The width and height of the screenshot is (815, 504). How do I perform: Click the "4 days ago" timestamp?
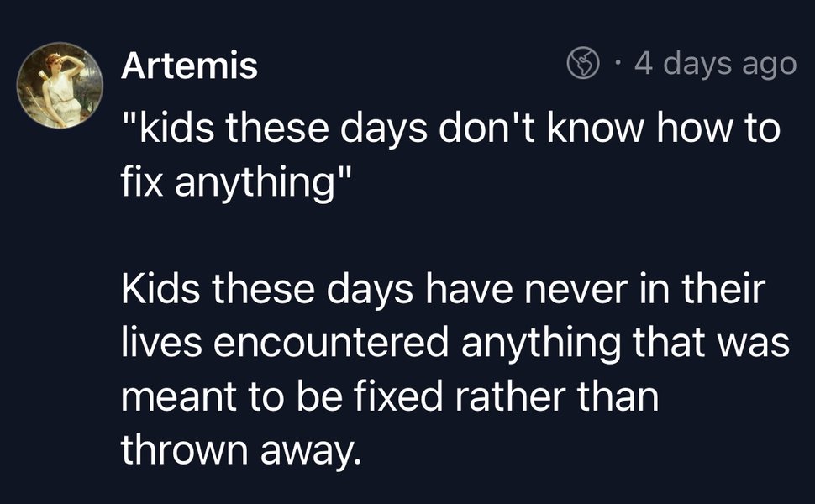(714, 63)
